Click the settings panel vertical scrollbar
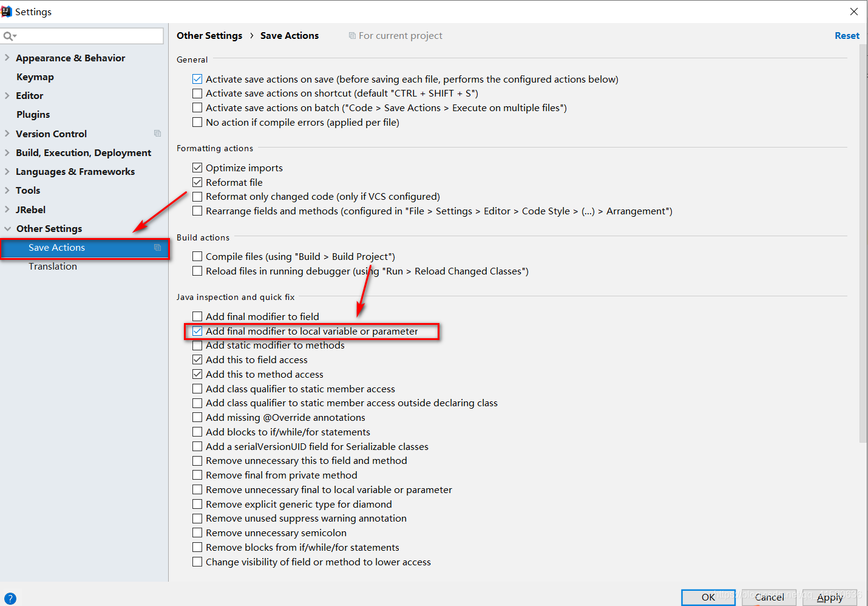Image resolution: width=868 pixels, height=606 pixels. click(x=863, y=243)
